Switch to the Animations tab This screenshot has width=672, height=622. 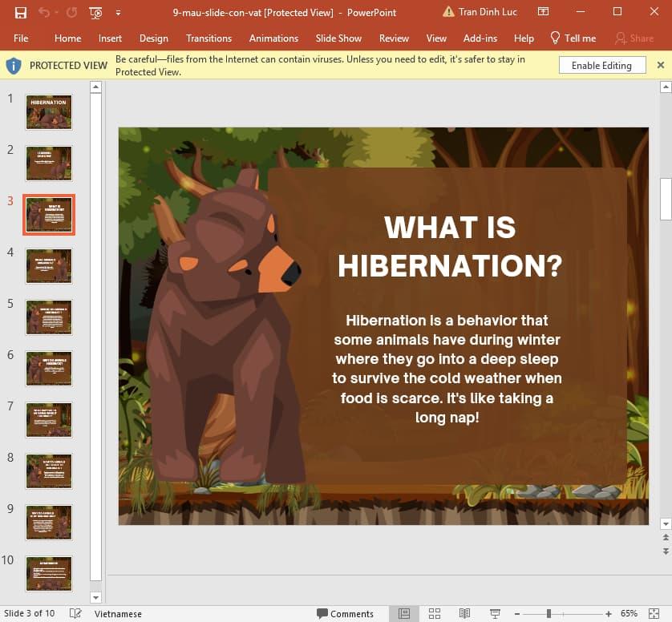coord(273,38)
